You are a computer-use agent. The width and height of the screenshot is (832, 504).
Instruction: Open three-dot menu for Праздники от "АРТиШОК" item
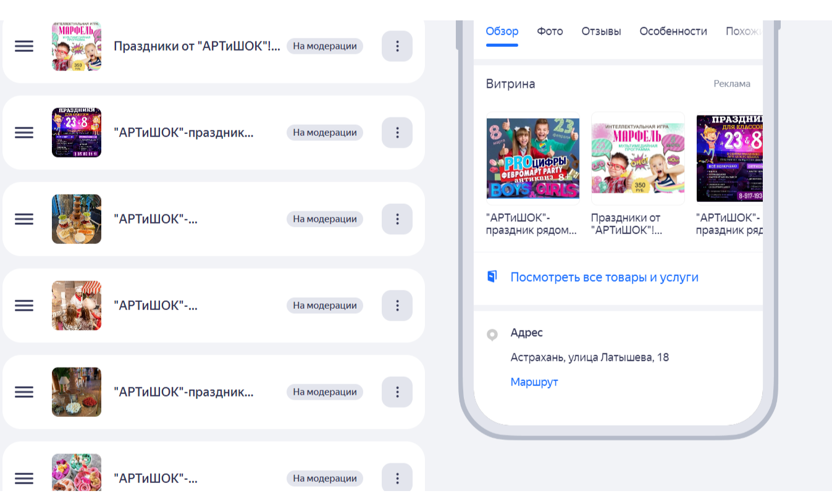(x=397, y=46)
